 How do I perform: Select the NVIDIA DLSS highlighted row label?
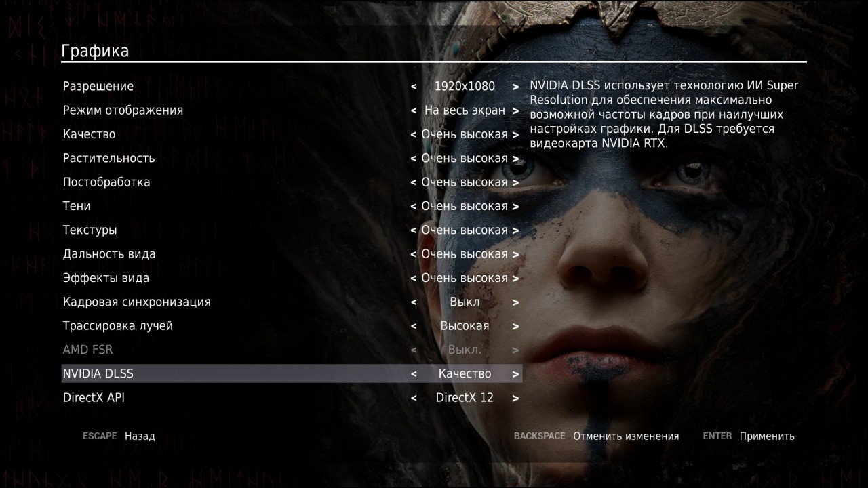pos(98,373)
